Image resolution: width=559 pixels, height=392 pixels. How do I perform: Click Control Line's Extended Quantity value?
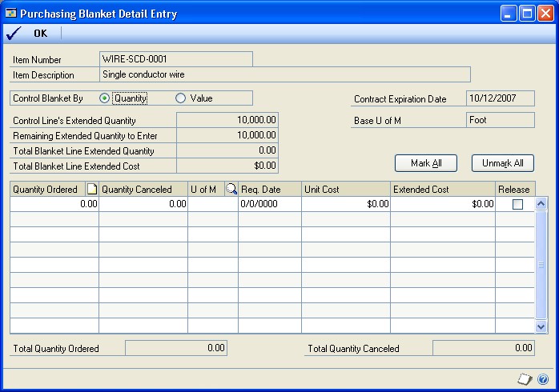227,120
